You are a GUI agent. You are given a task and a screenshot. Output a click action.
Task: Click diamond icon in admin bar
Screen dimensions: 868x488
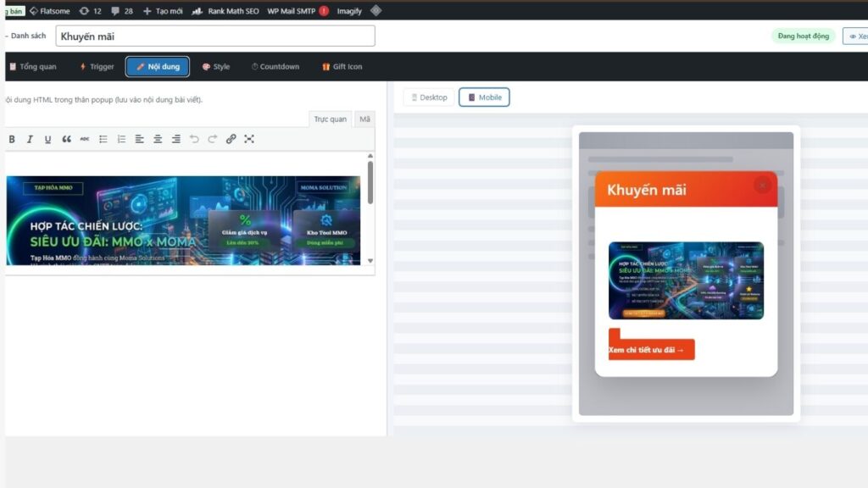376,10
